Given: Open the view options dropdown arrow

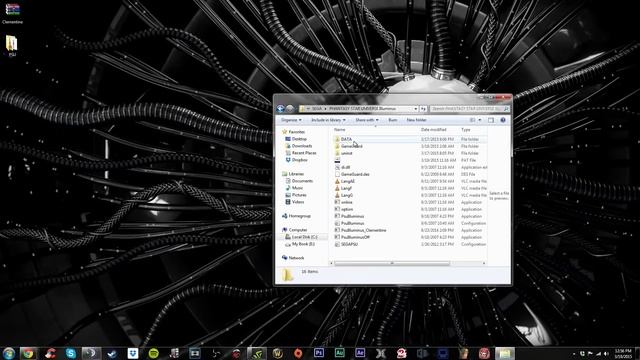Looking at the screenshot, I should click(480, 120).
